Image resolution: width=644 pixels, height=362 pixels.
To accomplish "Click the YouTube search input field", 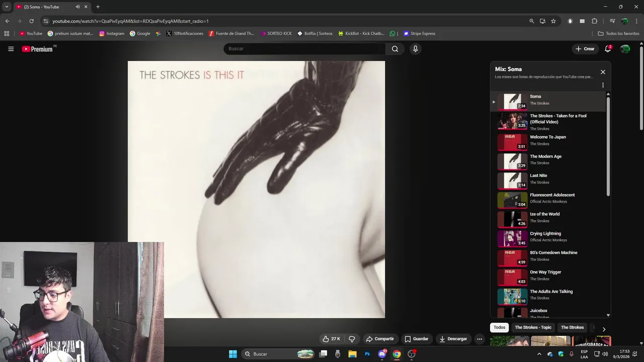I will point(304,49).
